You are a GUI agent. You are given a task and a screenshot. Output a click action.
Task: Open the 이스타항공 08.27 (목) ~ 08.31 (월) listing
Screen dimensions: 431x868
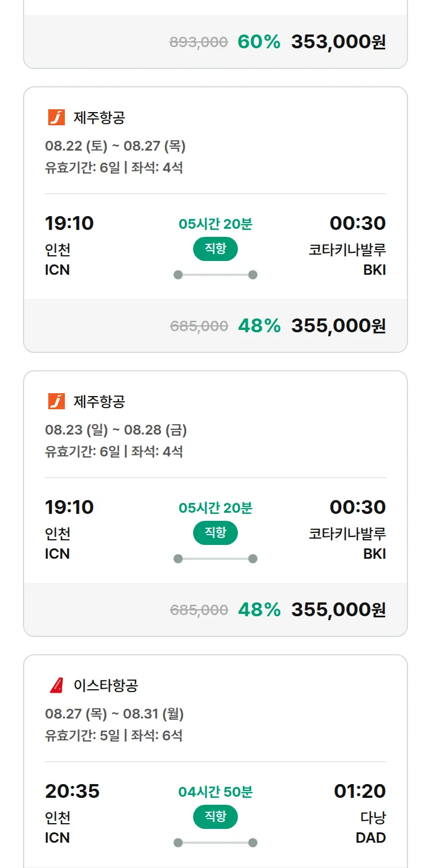[215, 762]
